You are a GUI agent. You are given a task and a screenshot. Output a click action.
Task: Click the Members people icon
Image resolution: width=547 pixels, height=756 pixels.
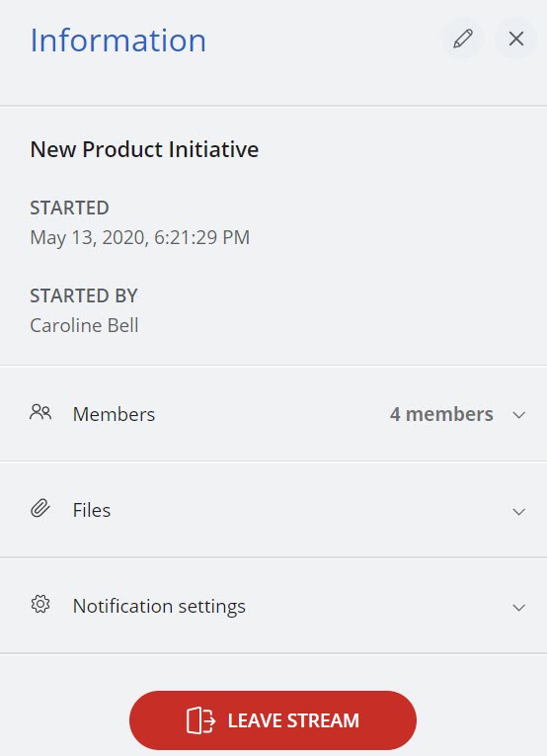pos(40,413)
